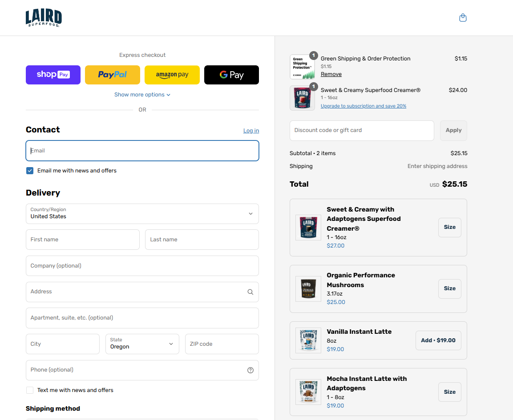Click the Address field
This screenshot has width=513, height=420.
click(142, 292)
